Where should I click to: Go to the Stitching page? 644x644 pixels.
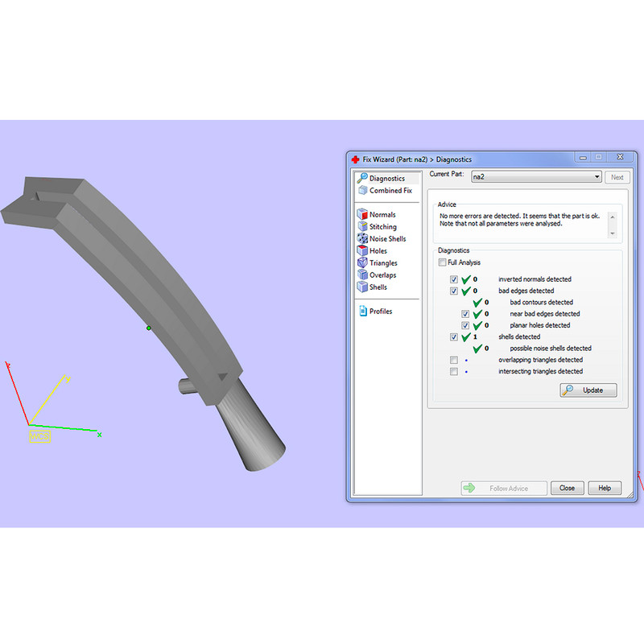point(382,227)
